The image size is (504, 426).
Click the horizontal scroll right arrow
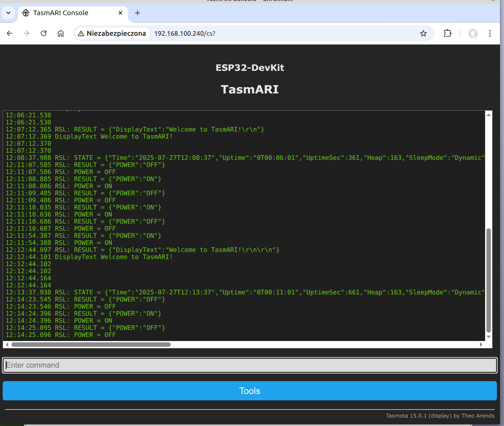(481, 344)
